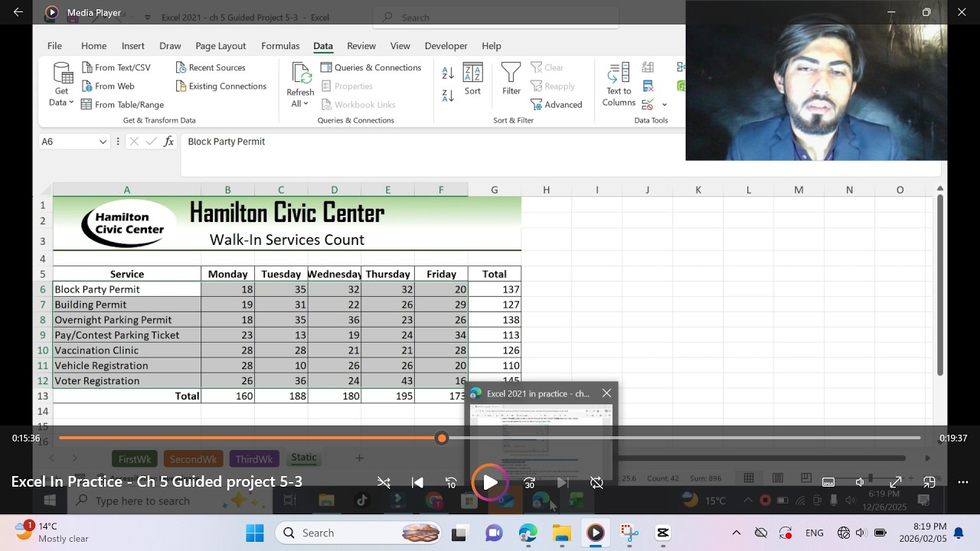Switch to the ThirdWk sheet tab
The width and height of the screenshot is (980, 551).
pyautogui.click(x=253, y=459)
